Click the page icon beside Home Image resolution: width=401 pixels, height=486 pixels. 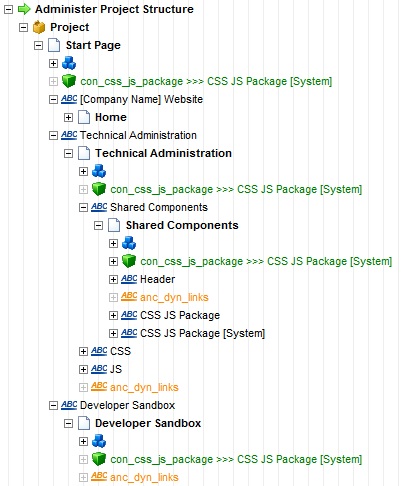tap(84, 117)
